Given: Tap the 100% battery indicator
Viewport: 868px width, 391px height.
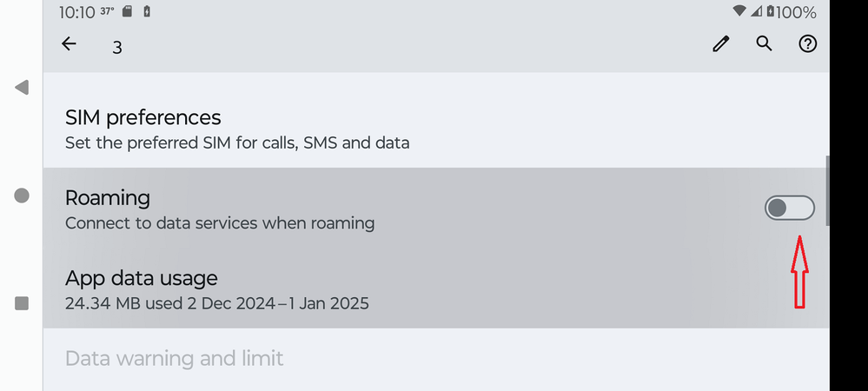Looking at the screenshot, I should [x=795, y=12].
